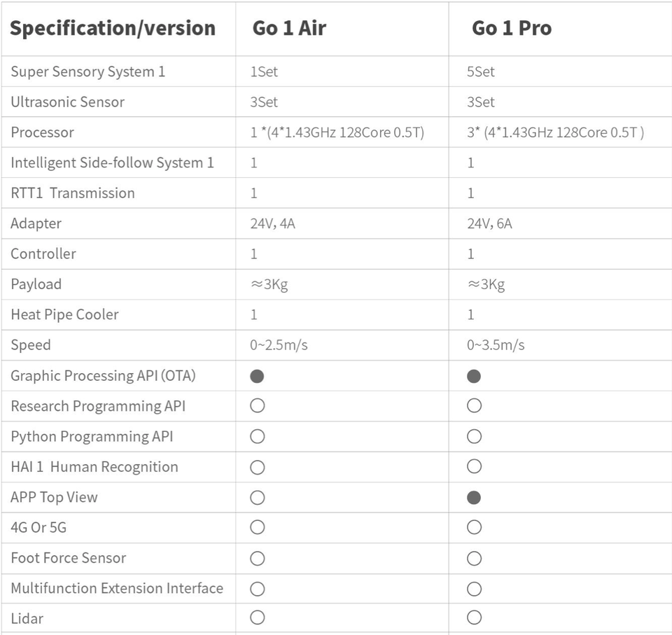Click the Go 1 Pro column header
Image resolution: width=672 pixels, height=635 pixels.
tap(512, 29)
